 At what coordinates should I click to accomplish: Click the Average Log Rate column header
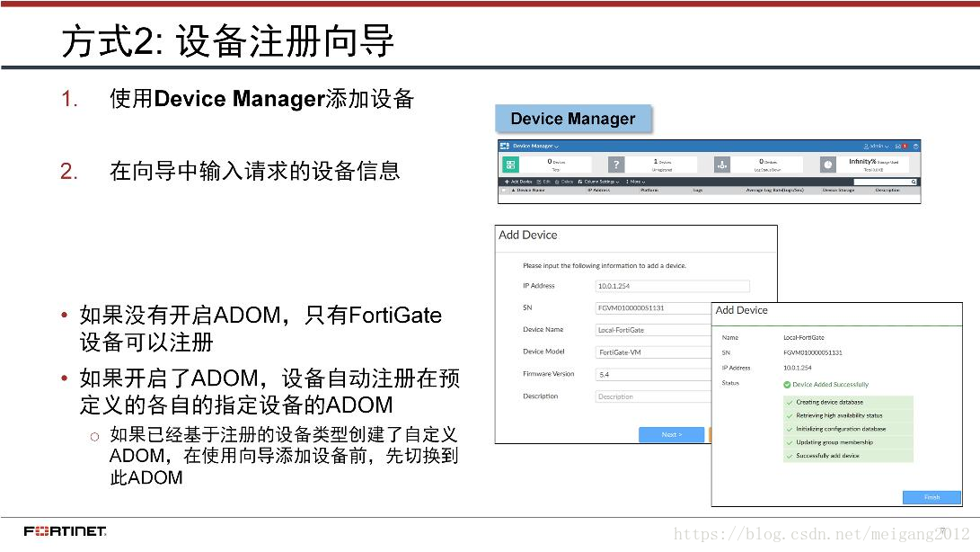[775, 191]
